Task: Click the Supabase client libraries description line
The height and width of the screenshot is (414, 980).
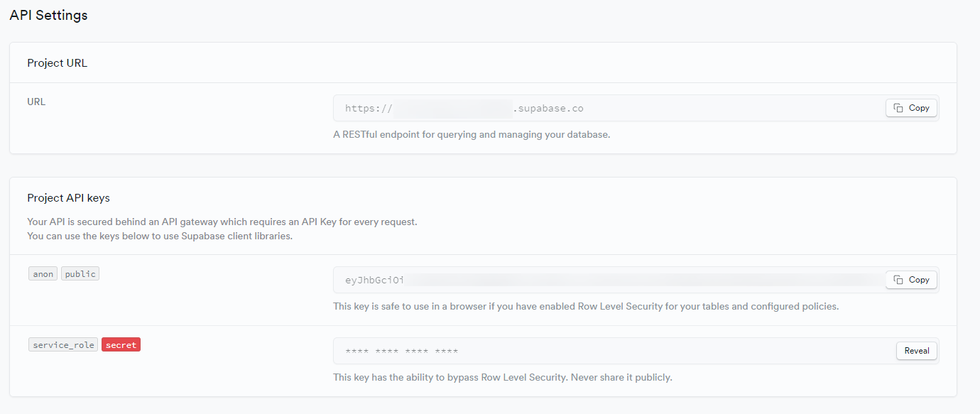Action: pyautogui.click(x=160, y=236)
